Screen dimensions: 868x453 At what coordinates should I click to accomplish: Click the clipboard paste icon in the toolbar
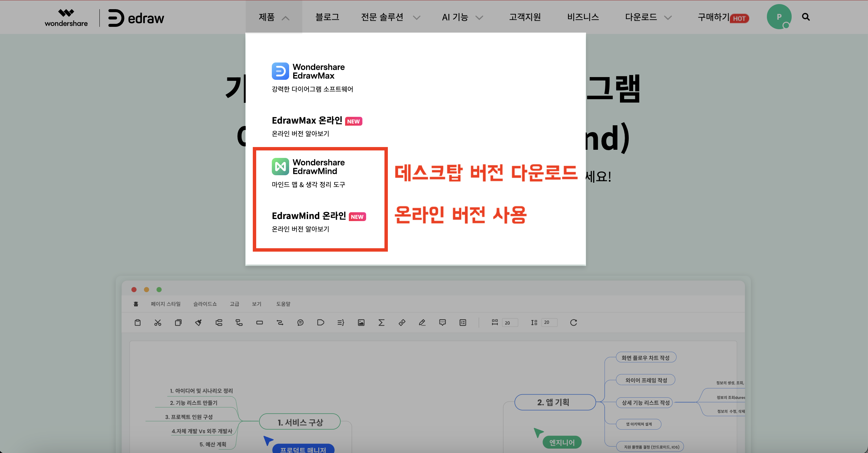tap(137, 323)
